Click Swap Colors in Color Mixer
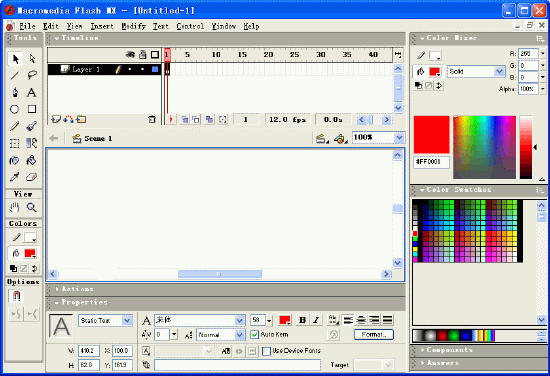 [438, 86]
